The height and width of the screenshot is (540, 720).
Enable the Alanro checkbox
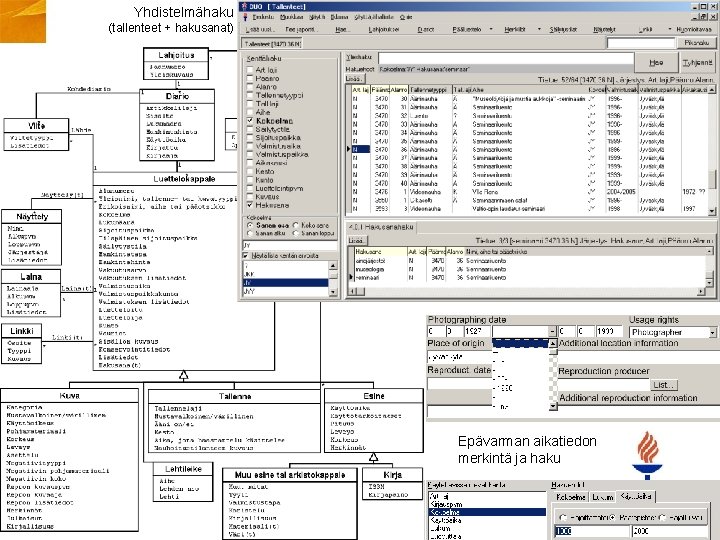250,87
